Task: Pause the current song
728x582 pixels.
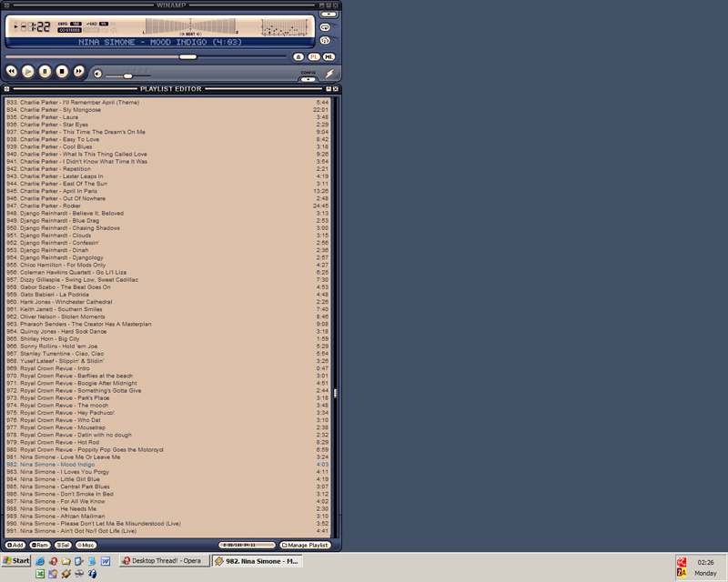Action: (x=45, y=71)
